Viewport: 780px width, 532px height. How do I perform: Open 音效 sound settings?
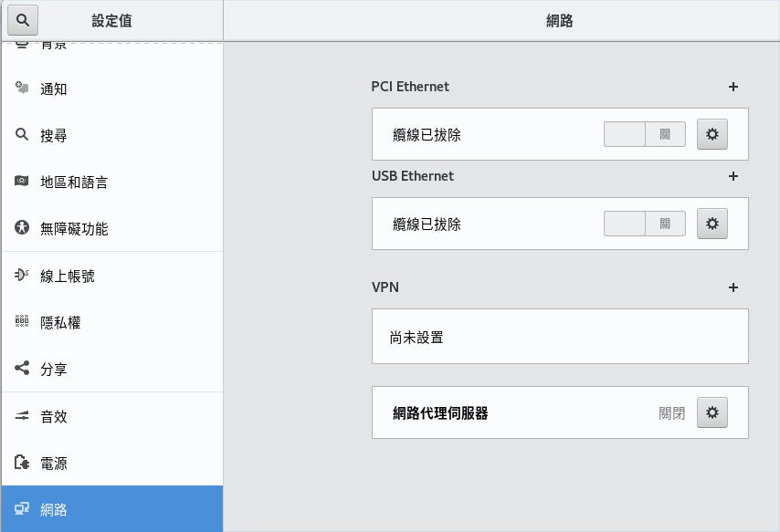[x=112, y=416]
